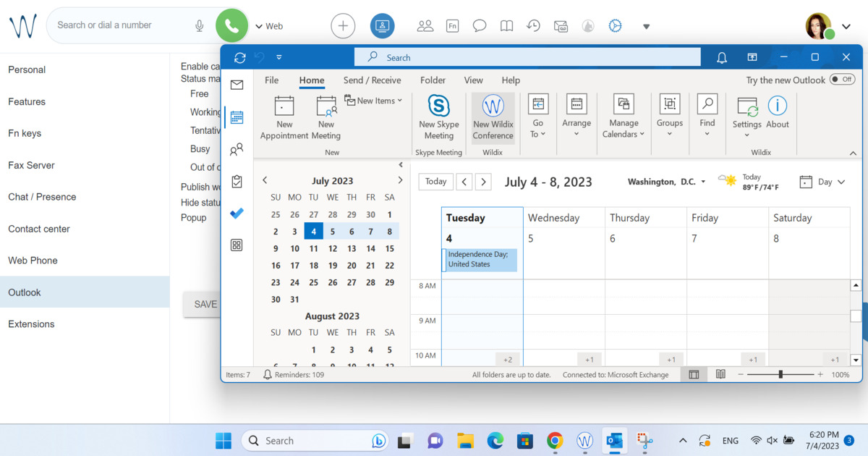868x456 pixels.
Task: Open the File menu tab
Action: click(271, 80)
